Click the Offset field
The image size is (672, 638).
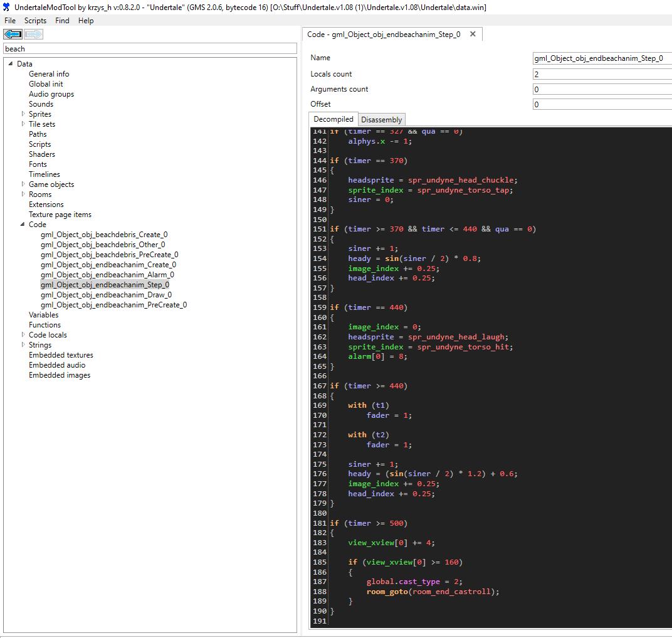pos(602,104)
